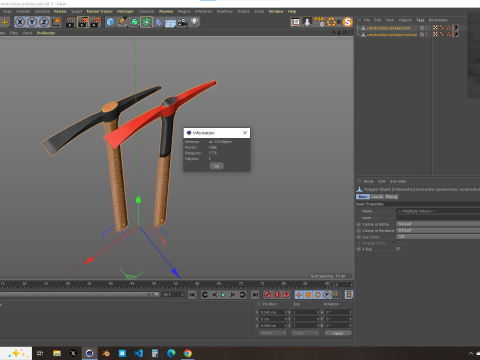Click the viewport frame toolbar icon
The height and width of the screenshot is (360, 480).
point(295,22)
